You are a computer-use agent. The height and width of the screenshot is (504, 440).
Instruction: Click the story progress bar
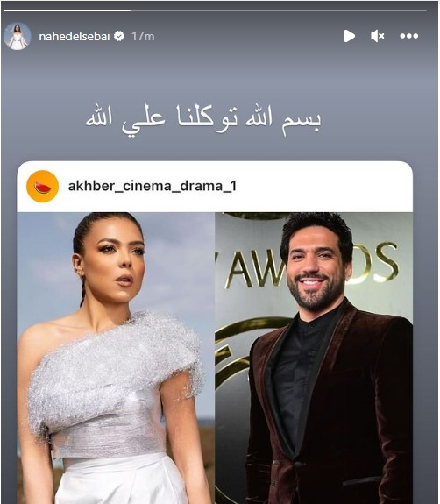pyautogui.click(x=215, y=11)
